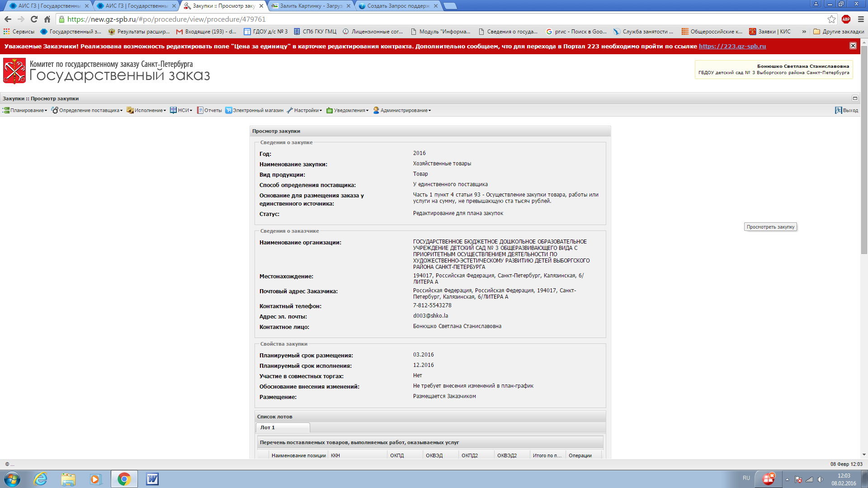Follow the 223.gz-spb.ru link
868x488 pixels.
(732, 46)
